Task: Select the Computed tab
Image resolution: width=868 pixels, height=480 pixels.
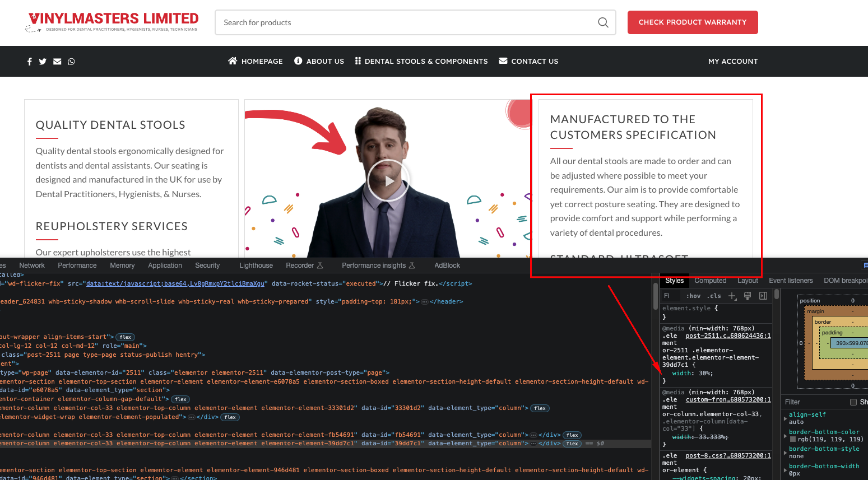Action: pos(711,281)
